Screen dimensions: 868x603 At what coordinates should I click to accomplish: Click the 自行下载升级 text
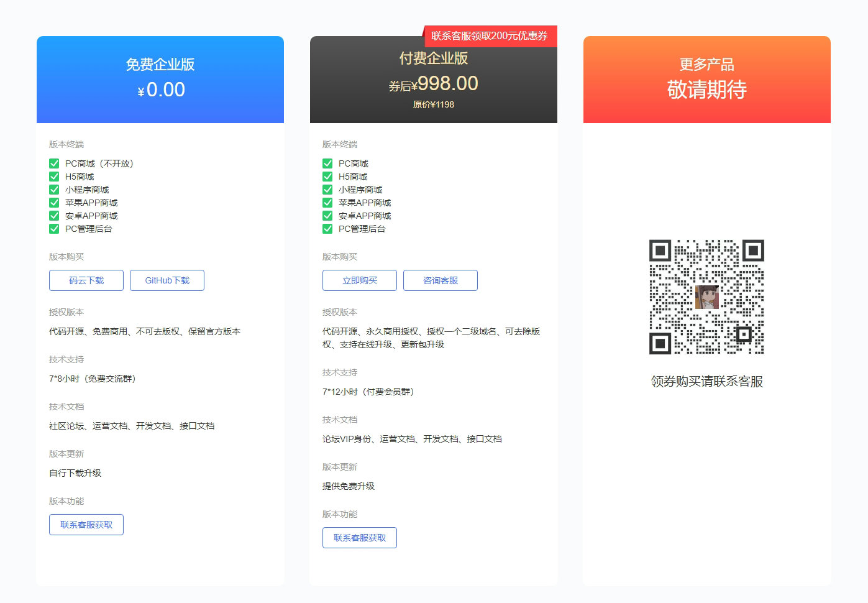[x=75, y=473]
